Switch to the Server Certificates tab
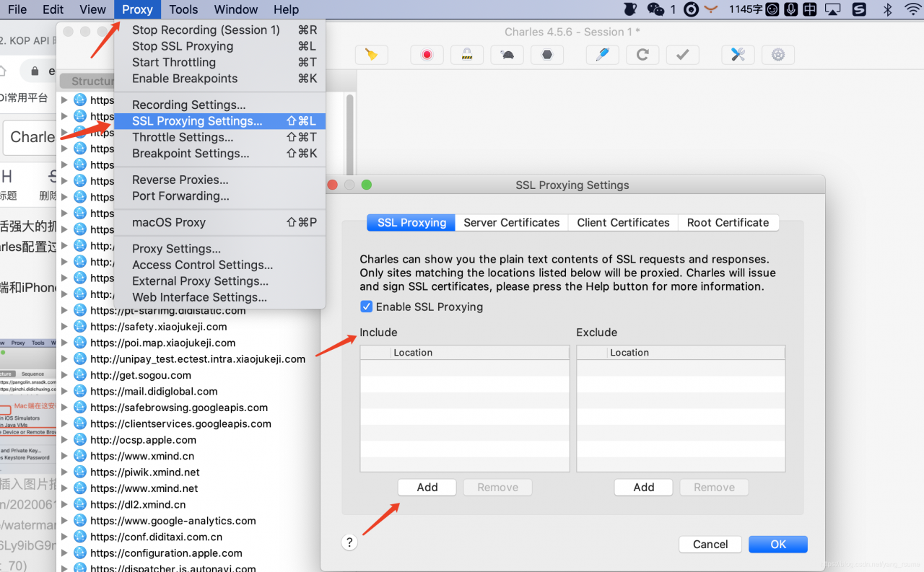Image resolution: width=924 pixels, height=572 pixels. 512,223
